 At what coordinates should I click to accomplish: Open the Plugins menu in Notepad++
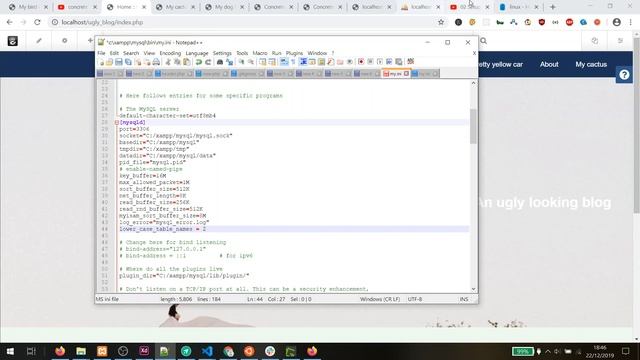294,53
